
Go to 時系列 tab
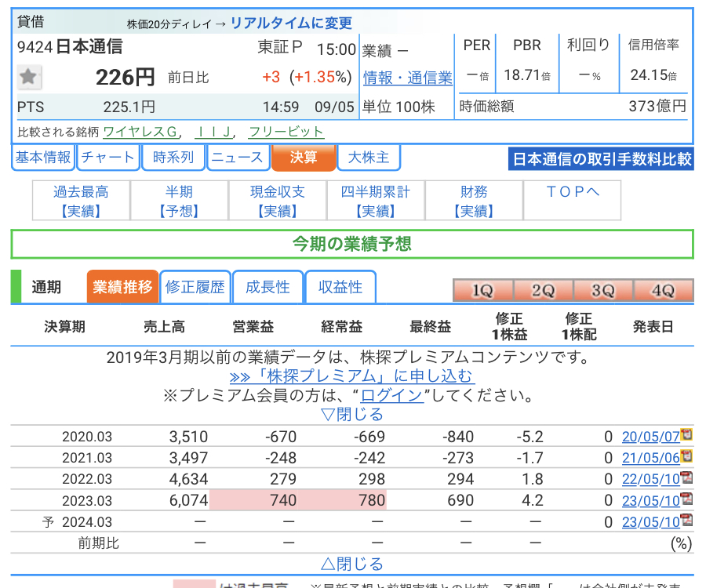(173, 158)
